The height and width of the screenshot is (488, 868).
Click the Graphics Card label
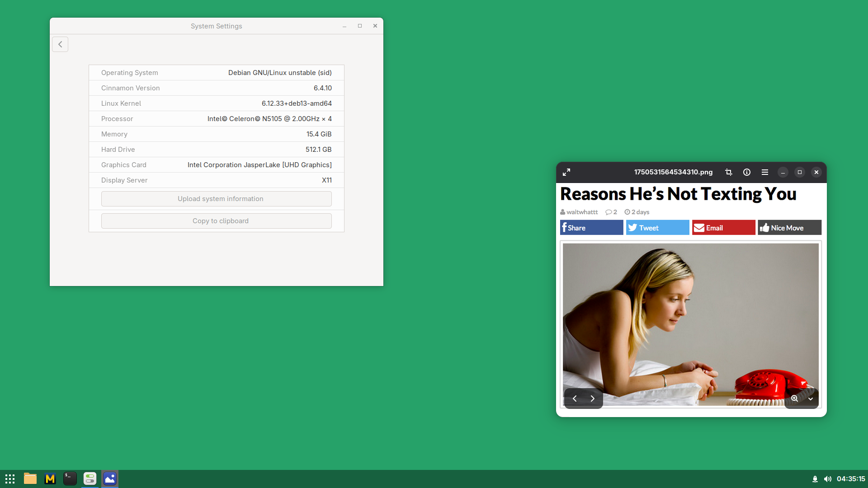point(124,165)
